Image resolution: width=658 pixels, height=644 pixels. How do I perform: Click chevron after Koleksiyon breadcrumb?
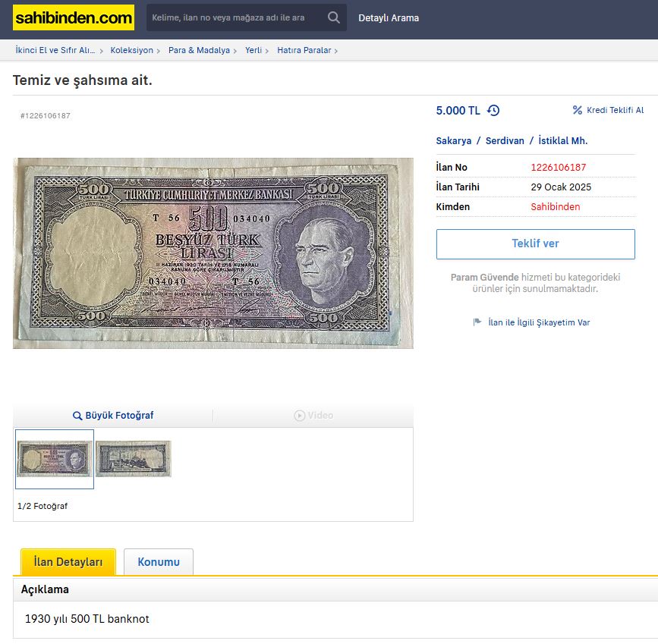[x=158, y=51]
